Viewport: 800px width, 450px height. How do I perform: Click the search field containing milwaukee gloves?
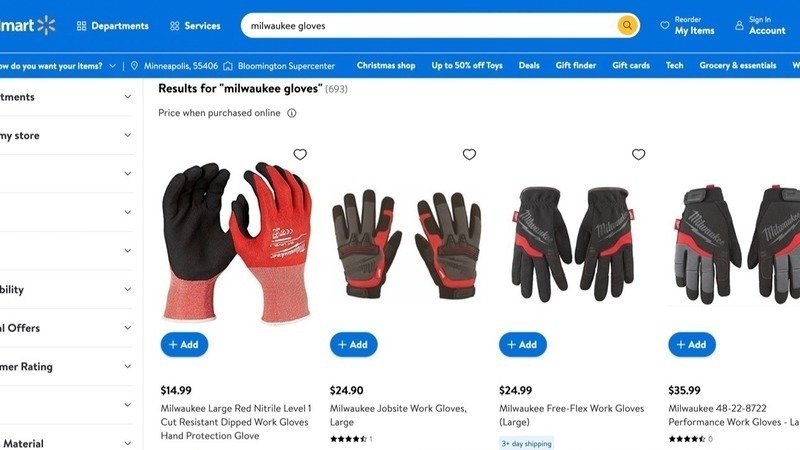(x=429, y=26)
